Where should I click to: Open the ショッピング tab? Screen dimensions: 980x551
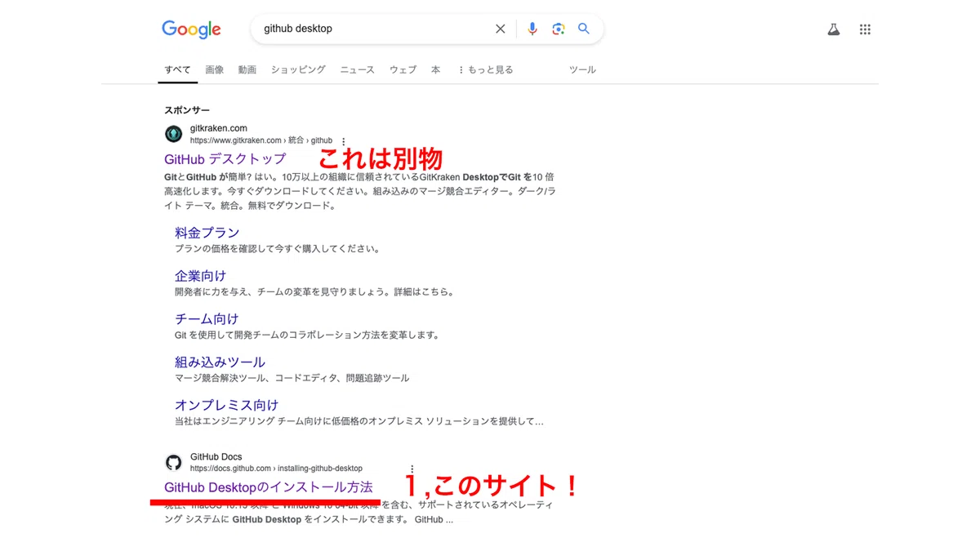[x=298, y=70]
